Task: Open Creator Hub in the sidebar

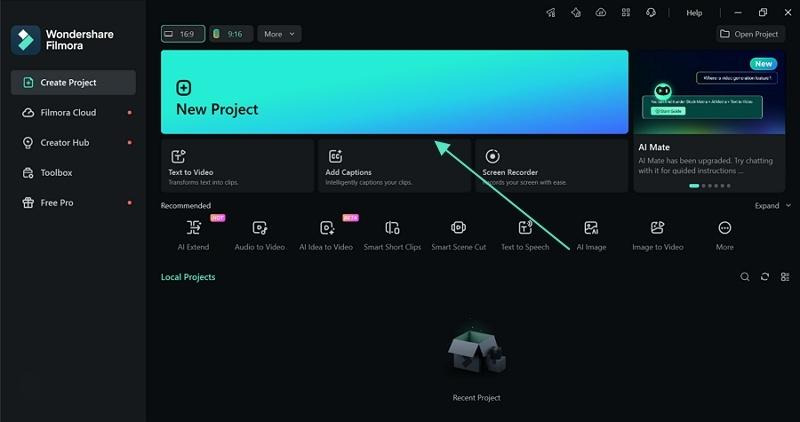Action: 73,142
